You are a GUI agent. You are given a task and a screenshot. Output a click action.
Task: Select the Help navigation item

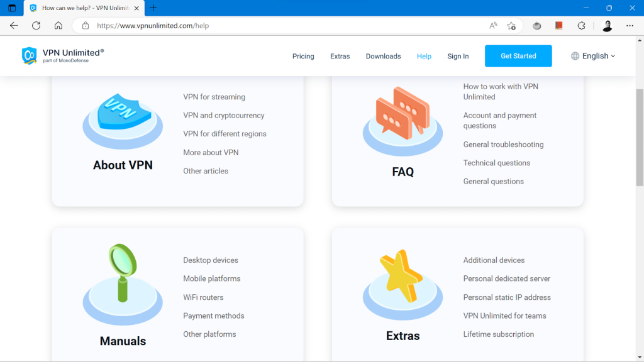pyautogui.click(x=424, y=56)
